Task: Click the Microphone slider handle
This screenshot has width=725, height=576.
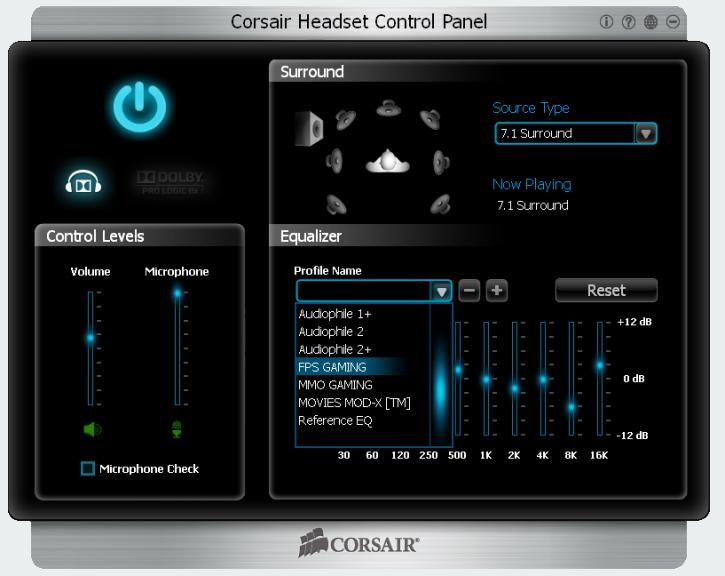Action: click(x=178, y=293)
